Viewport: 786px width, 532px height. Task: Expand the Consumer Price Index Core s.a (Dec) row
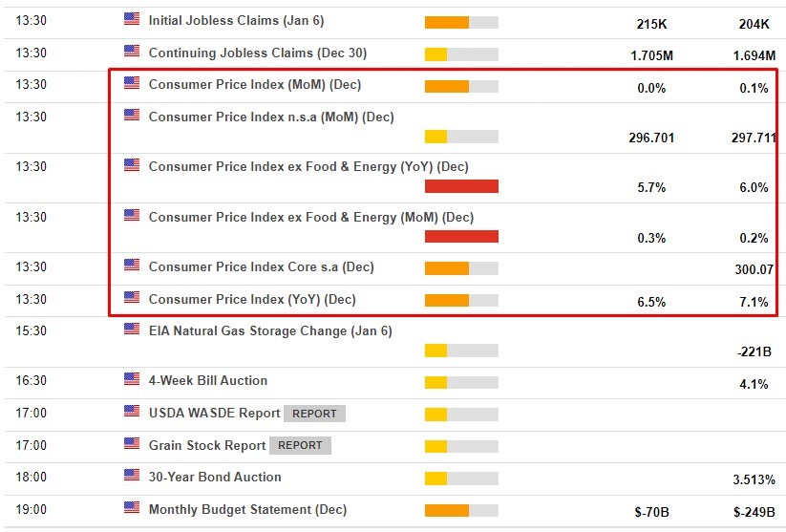[x=261, y=267]
